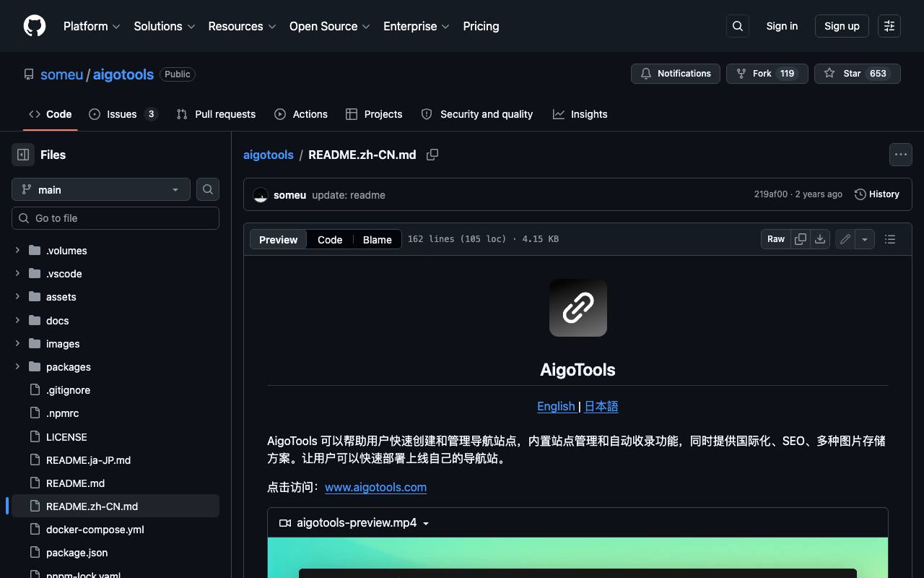Open the 日本語 README link

[601, 407]
